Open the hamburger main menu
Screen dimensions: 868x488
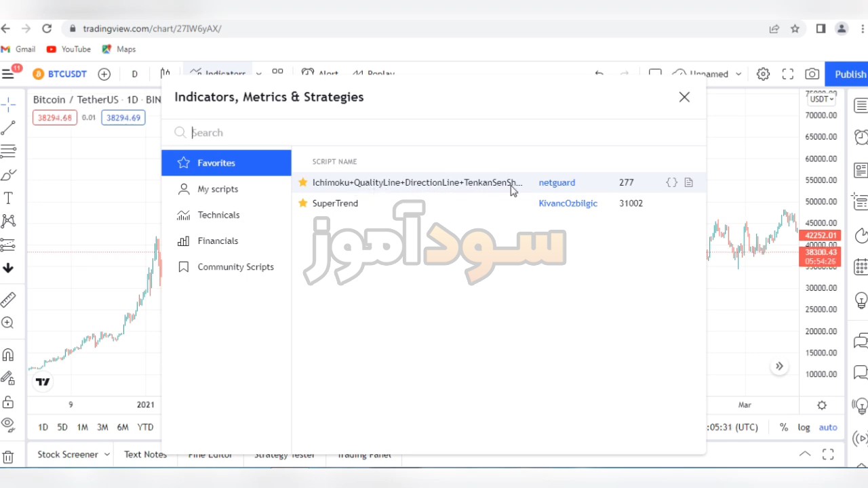point(7,74)
